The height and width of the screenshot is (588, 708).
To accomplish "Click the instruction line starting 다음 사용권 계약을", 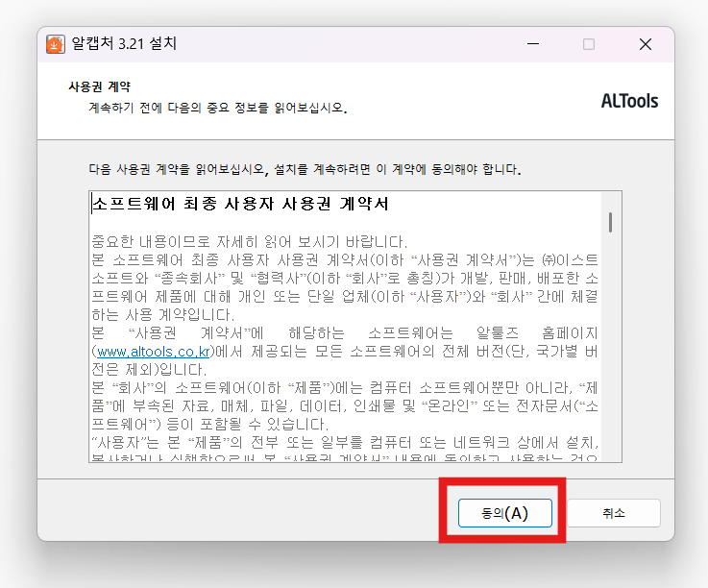I will tap(305, 170).
